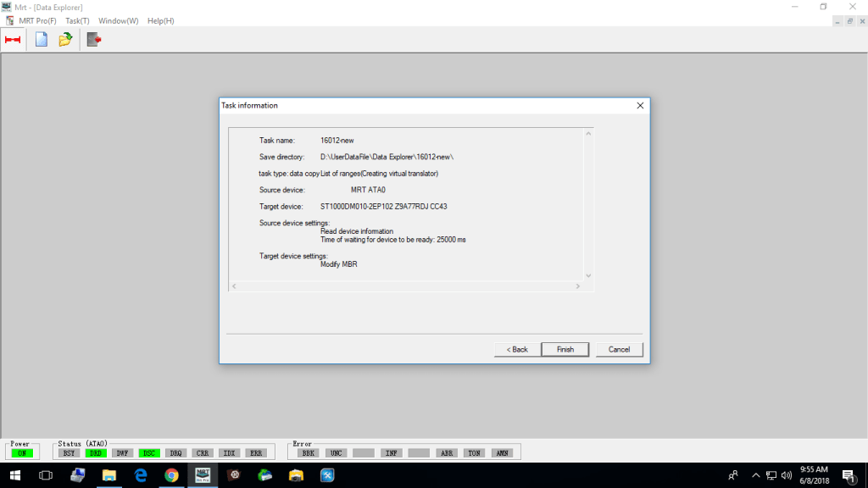Click the blank document toolbar icon
868x488 pixels.
pos(41,39)
